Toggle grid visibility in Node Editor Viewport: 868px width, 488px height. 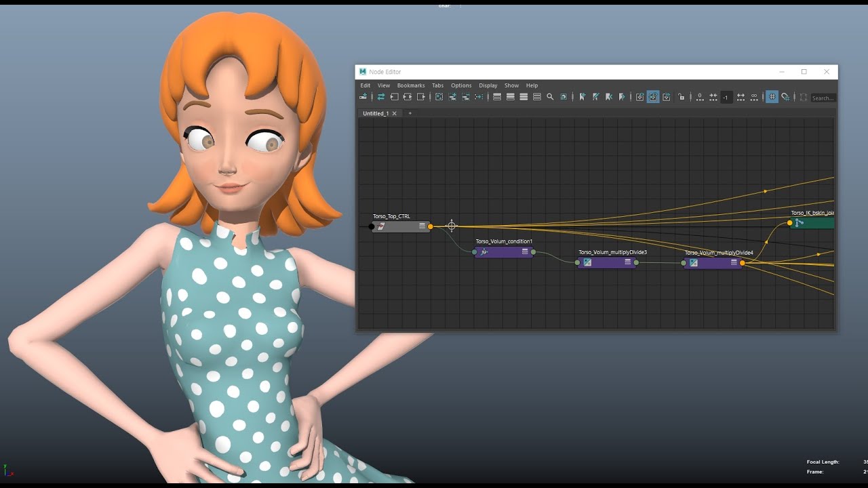(x=772, y=97)
